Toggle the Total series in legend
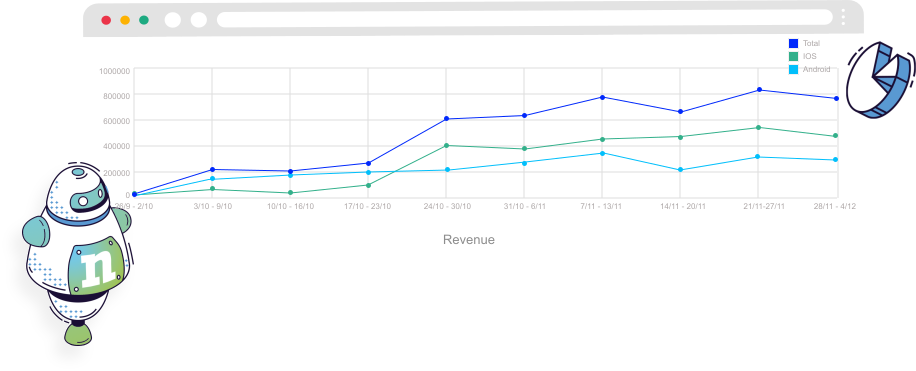 pos(811,43)
